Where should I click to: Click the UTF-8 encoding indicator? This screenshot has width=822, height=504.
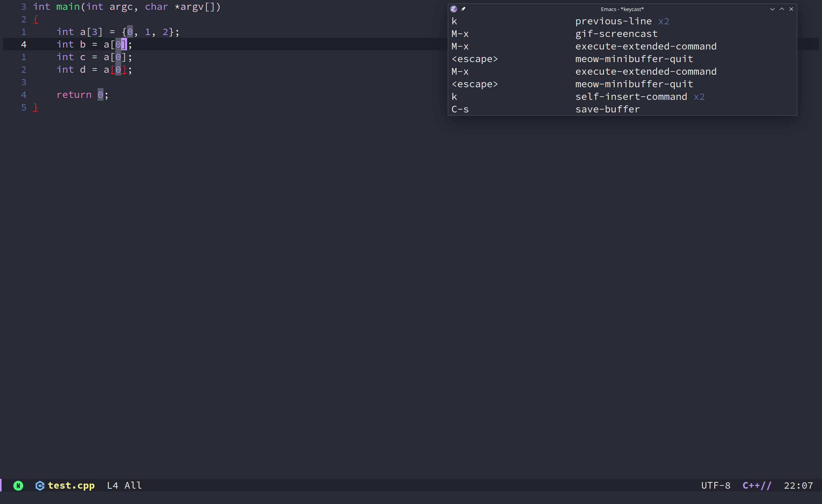pos(715,486)
